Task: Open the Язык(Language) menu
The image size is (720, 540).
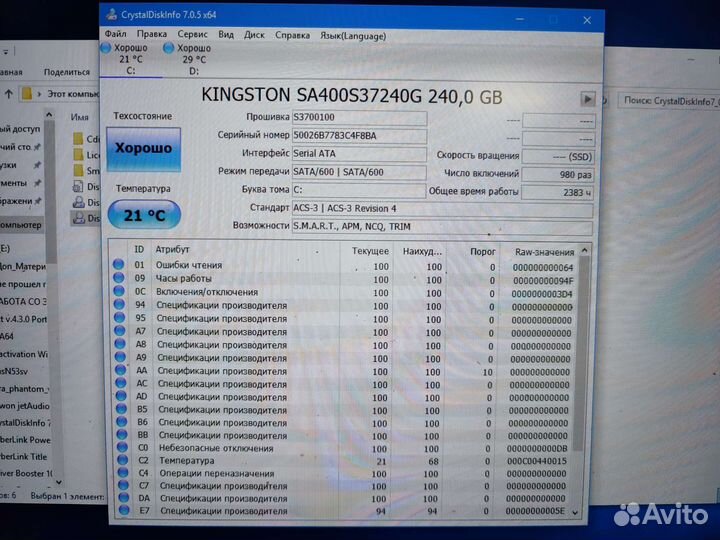Action: coord(353,36)
